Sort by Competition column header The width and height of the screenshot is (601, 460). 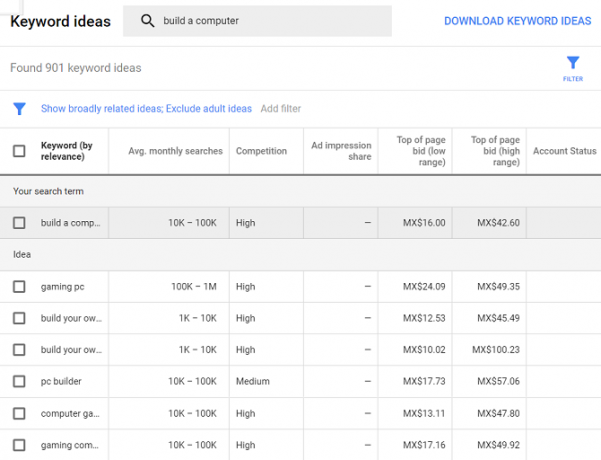coord(261,151)
